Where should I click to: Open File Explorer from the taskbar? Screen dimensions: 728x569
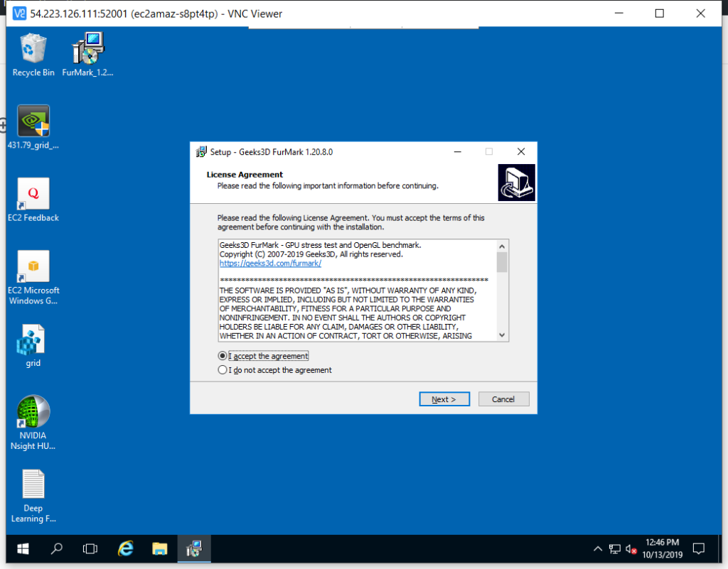click(x=160, y=548)
